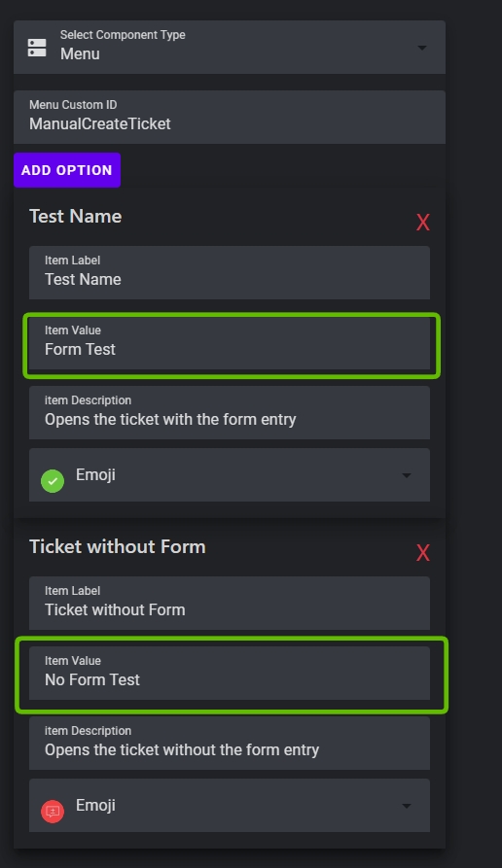Expand the Select Component Type dropdown arrow
The image size is (502, 868).
point(422,48)
